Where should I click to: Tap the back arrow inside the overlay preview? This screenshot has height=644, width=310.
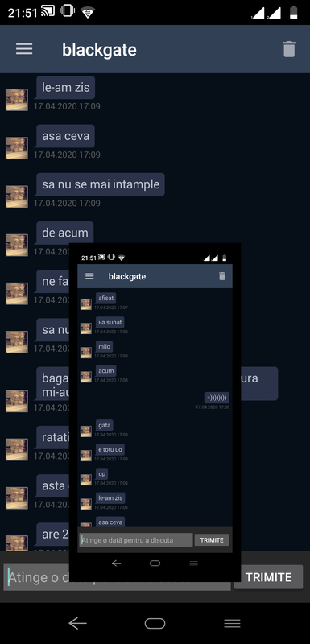pos(116,563)
